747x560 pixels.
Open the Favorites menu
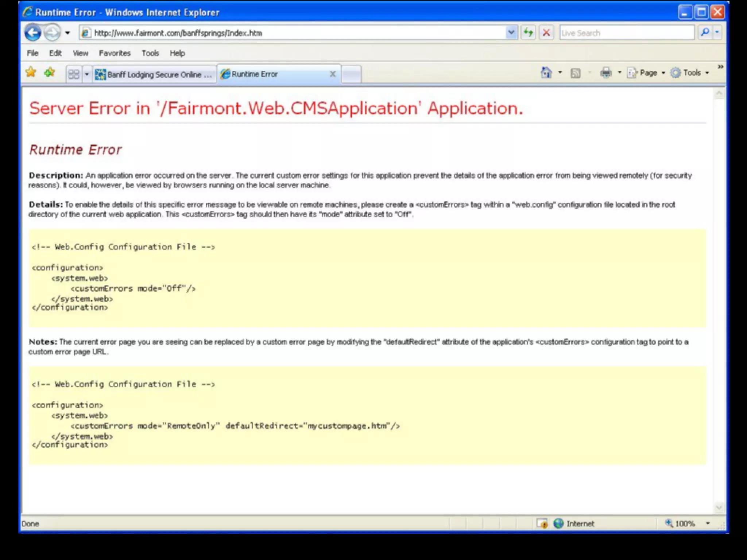(x=115, y=53)
